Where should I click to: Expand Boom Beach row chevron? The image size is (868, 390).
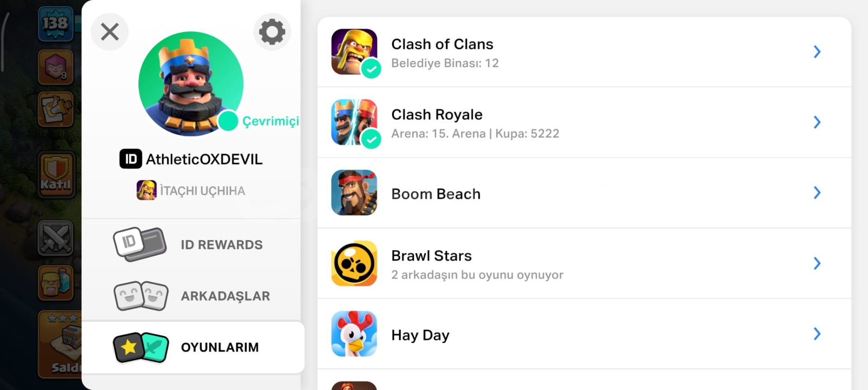pyautogui.click(x=817, y=193)
